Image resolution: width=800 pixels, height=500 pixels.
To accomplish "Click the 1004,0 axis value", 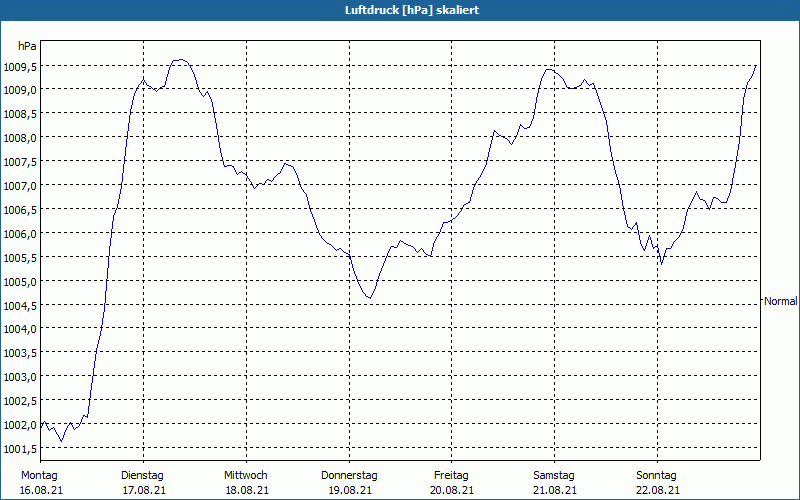I will click(x=20, y=329).
